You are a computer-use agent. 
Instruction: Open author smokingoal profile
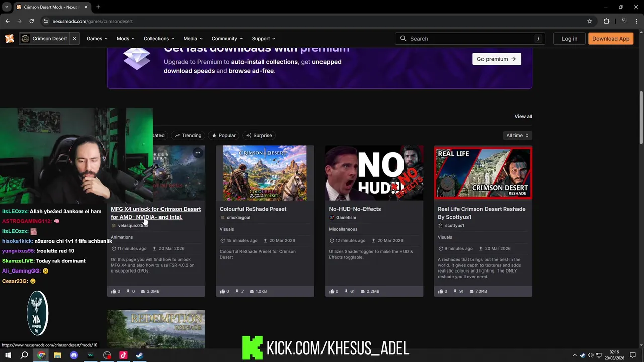[238, 217]
